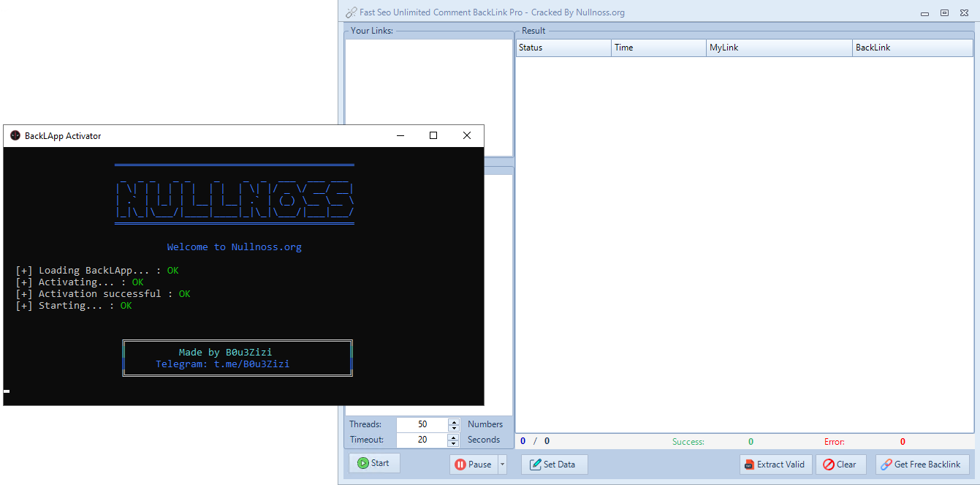Increase the Timeout value with the up arrow

[x=454, y=437]
